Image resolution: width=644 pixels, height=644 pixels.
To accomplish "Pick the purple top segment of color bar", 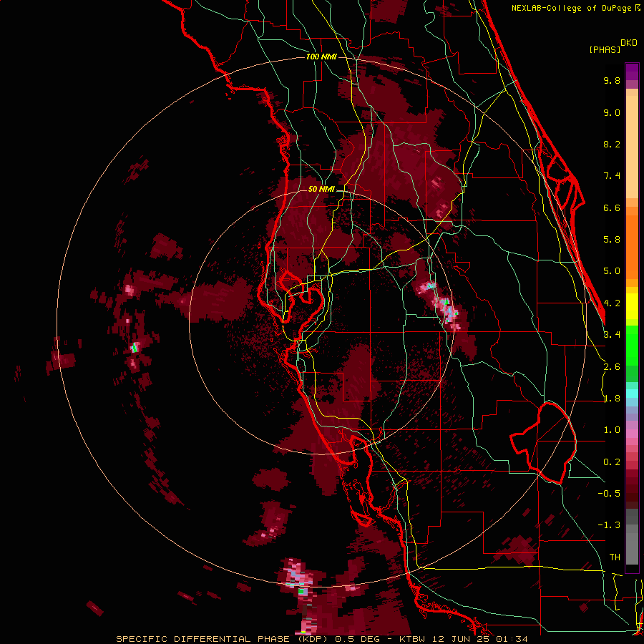I will [x=632, y=72].
